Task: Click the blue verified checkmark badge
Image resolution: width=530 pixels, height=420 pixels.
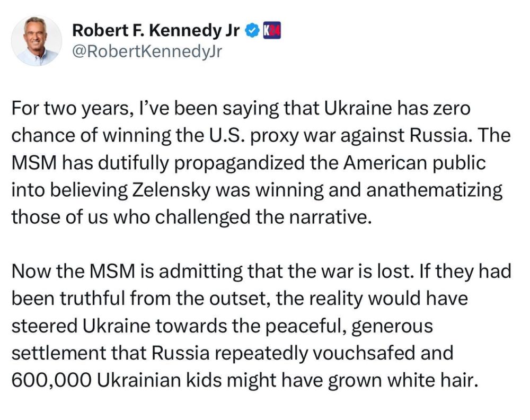Action: 252,31
